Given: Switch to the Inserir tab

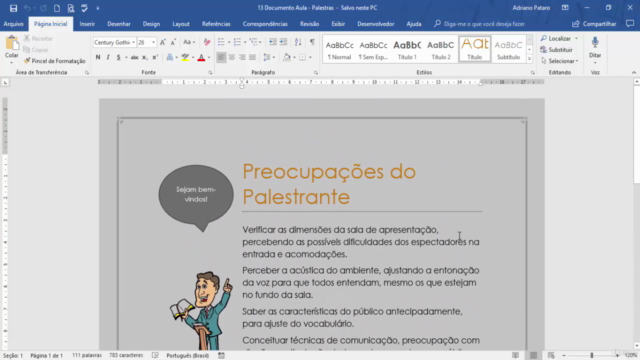Looking at the screenshot, I should tap(87, 24).
